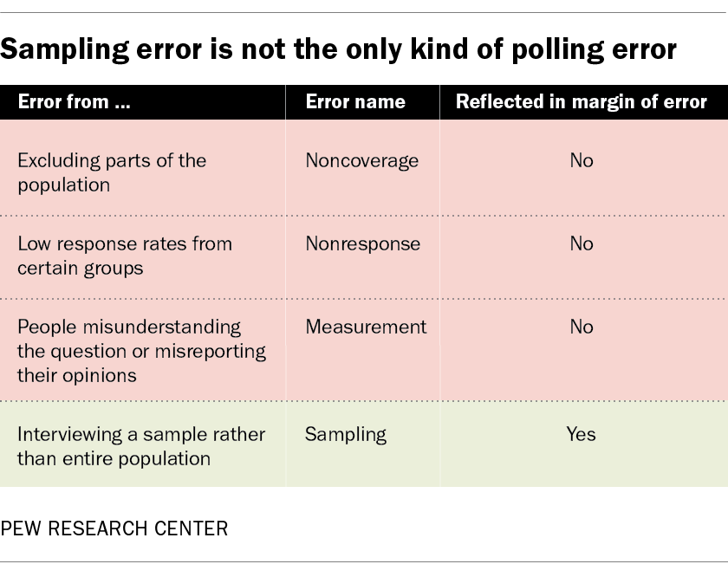Click 'Excluding parts of the population' cell

tap(112, 172)
